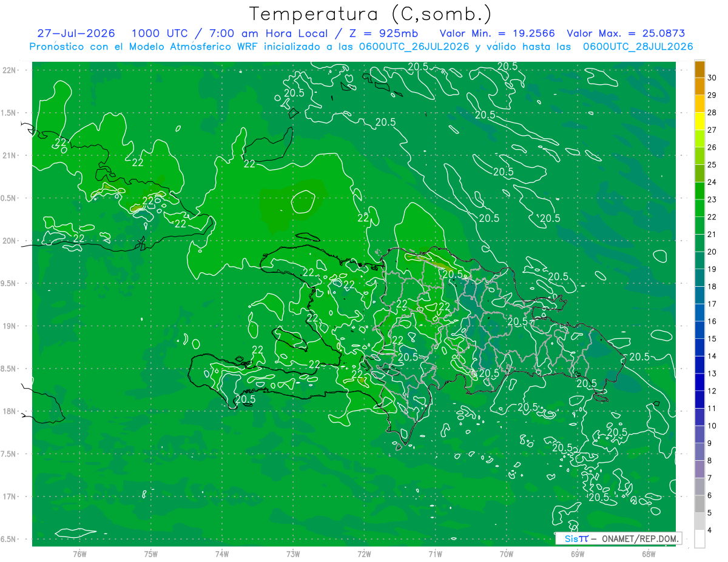Click the 'Pronóstico con el Modelo Atmósferico WRF' line
Viewport: 728px width, 562px height.
(361, 47)
